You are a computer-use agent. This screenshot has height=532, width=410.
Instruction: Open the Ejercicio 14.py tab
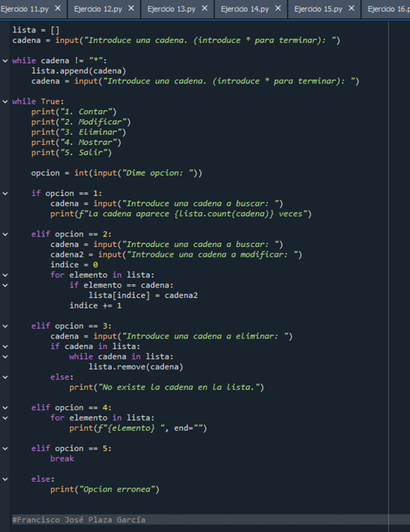(245, 9)
